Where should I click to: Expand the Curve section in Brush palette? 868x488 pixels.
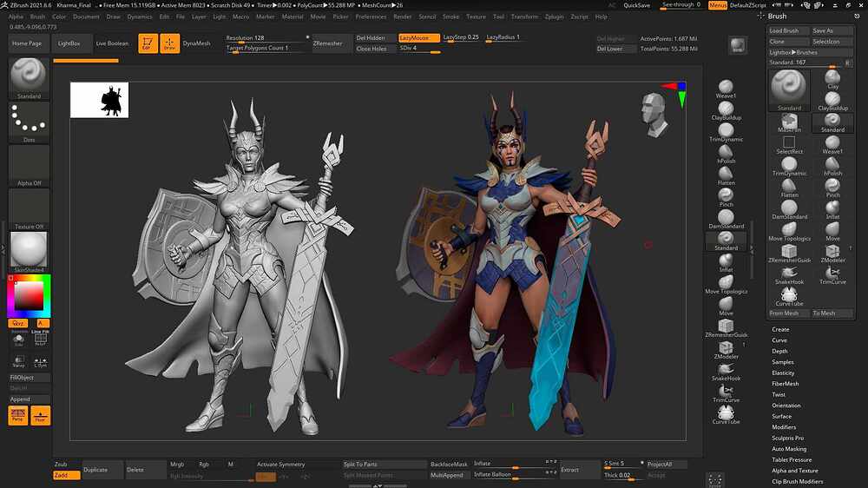tap(779, 340)
